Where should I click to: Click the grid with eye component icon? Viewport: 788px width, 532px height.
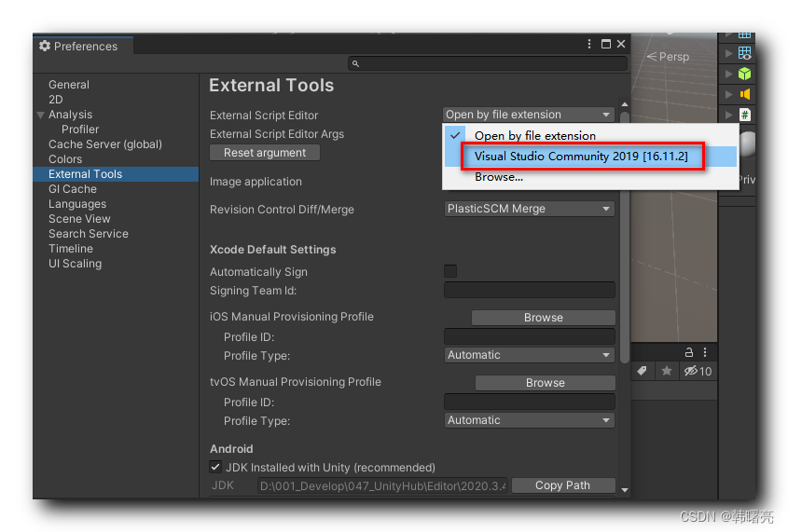tap(745, 53)
